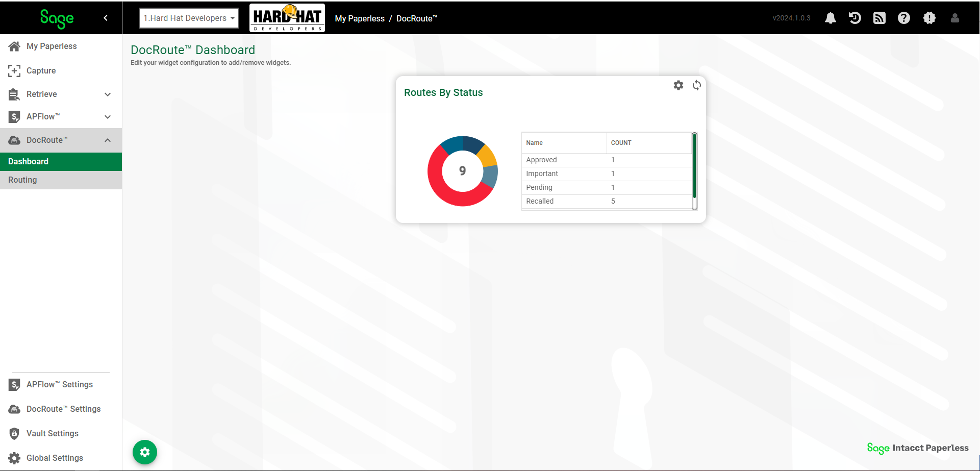
Task: Click the Global Settings gear icon
Action: click(x=14, y=458)
